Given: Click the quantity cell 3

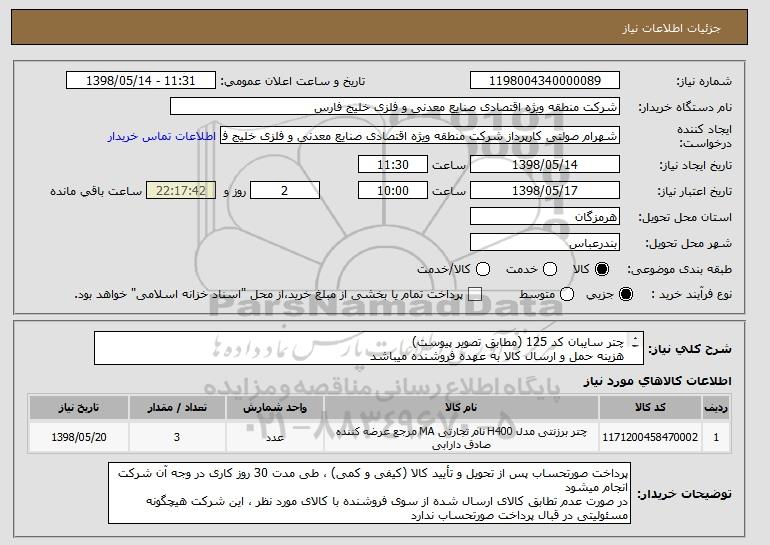Looking at the screenshot, I should pyautogui.click(x=177, y=437).
